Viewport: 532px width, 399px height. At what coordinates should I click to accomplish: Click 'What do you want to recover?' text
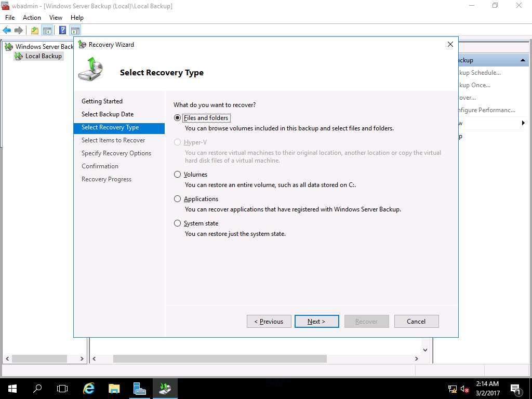[x=215, y=105]
